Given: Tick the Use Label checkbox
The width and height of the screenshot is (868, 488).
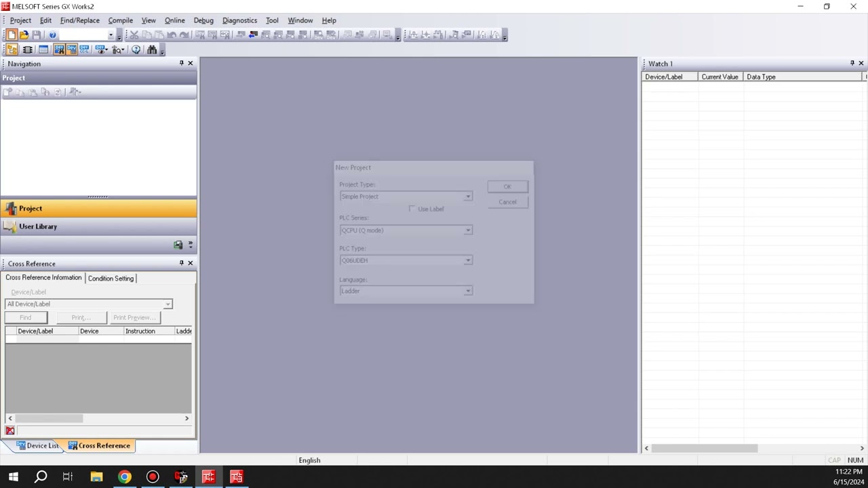Looking at the screenshot, I should point(412,209).
